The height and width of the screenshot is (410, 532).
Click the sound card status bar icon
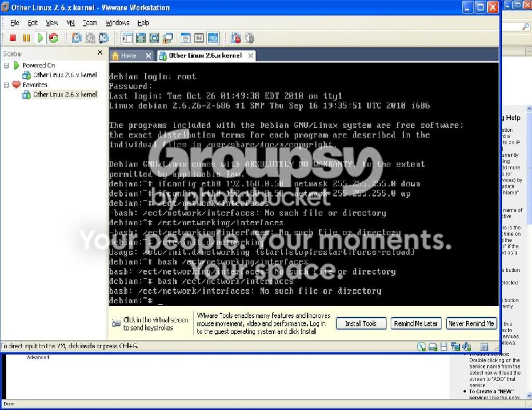click(467, 347)
